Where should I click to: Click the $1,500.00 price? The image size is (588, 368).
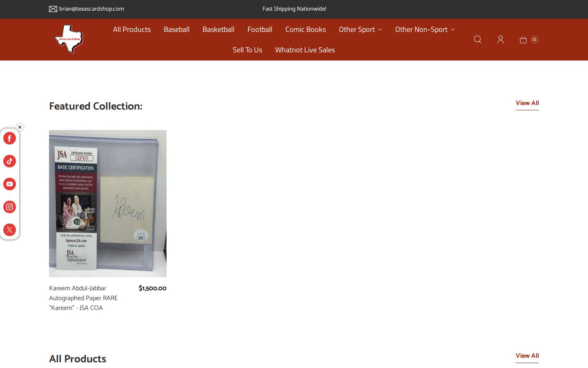(x=153, y=288)
